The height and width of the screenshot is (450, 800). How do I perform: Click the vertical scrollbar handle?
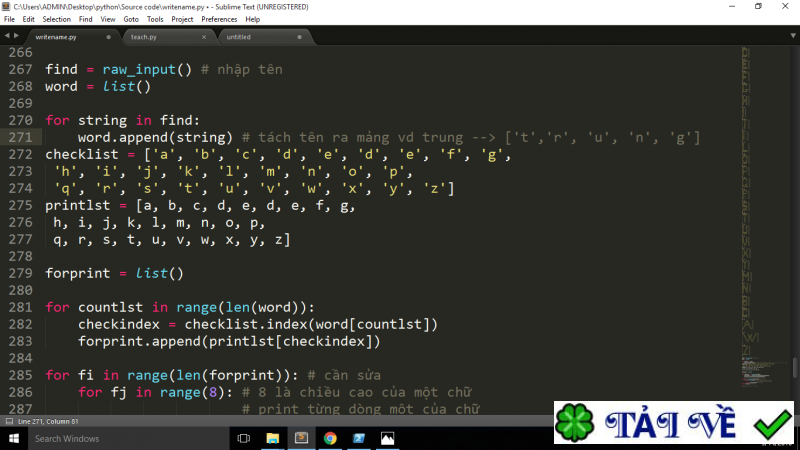click(795, 368)
